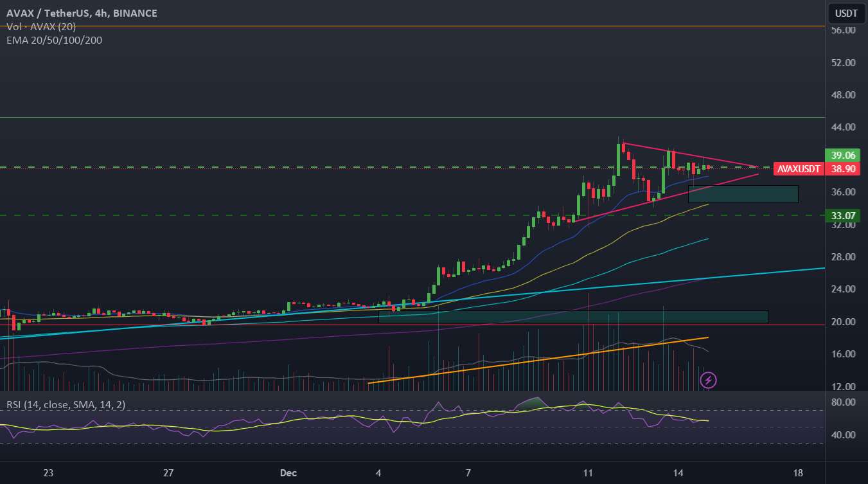Select the green horizontal line near 45.00
The image size is (868, 484).
(411, 118)
